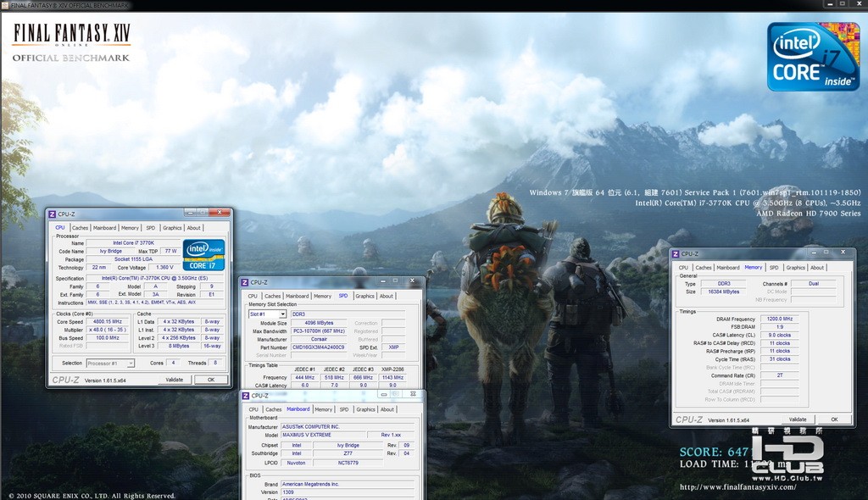Open the Graphics tab in the Mainboard window
The height and width of the screenshot is (500, 868).
(x=366, y=409)
